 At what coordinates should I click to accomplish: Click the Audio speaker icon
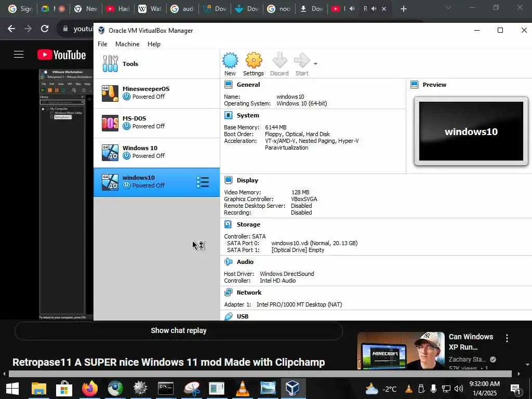(229, 262)
